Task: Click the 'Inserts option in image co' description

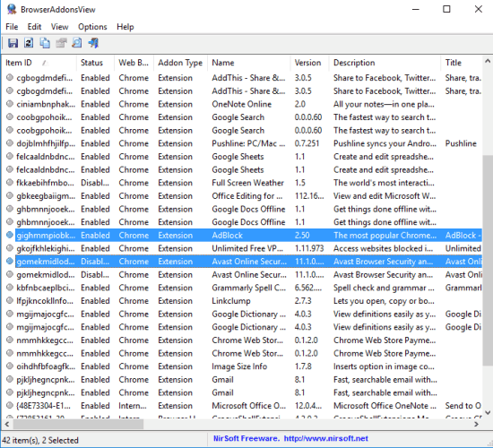Action: [x=384, y=366]
